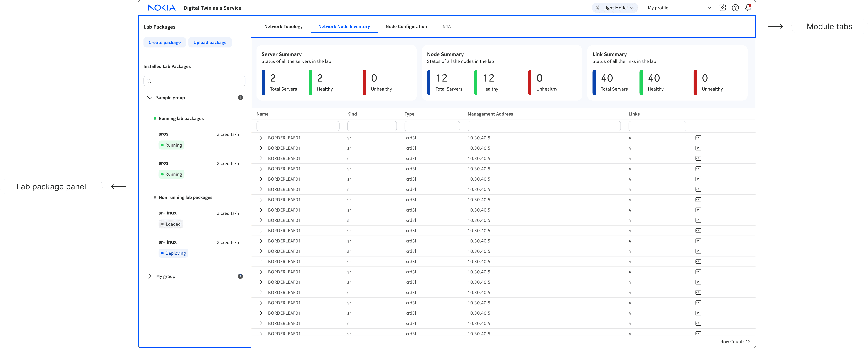Open the notifications bell
Image resolution: width=868 pixels, height=348 pixels.
click(x=748, y=7)
